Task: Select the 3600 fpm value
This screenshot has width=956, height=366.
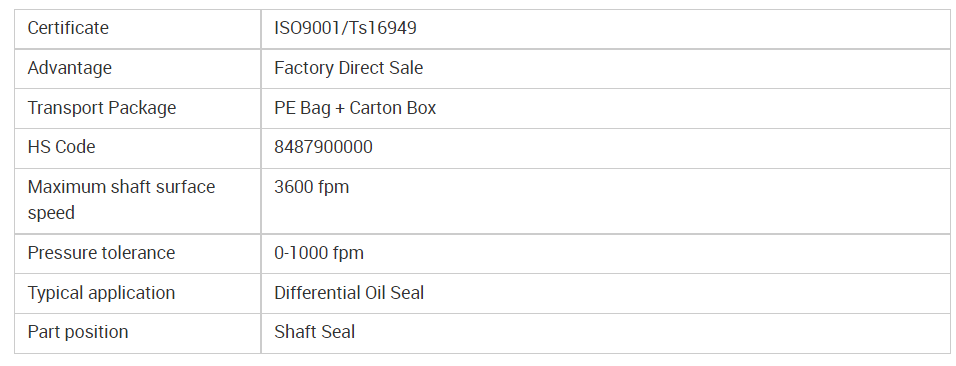Action: [312, 187]
